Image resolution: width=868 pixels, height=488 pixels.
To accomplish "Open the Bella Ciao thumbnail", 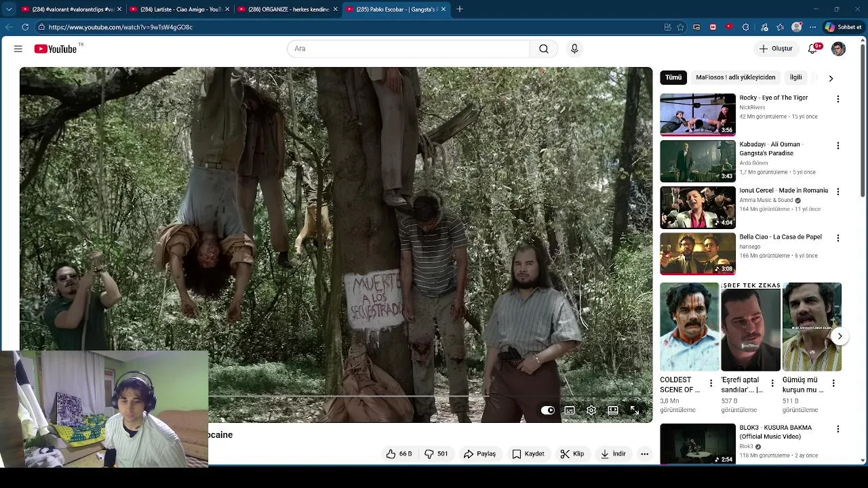I will point(698,253).
